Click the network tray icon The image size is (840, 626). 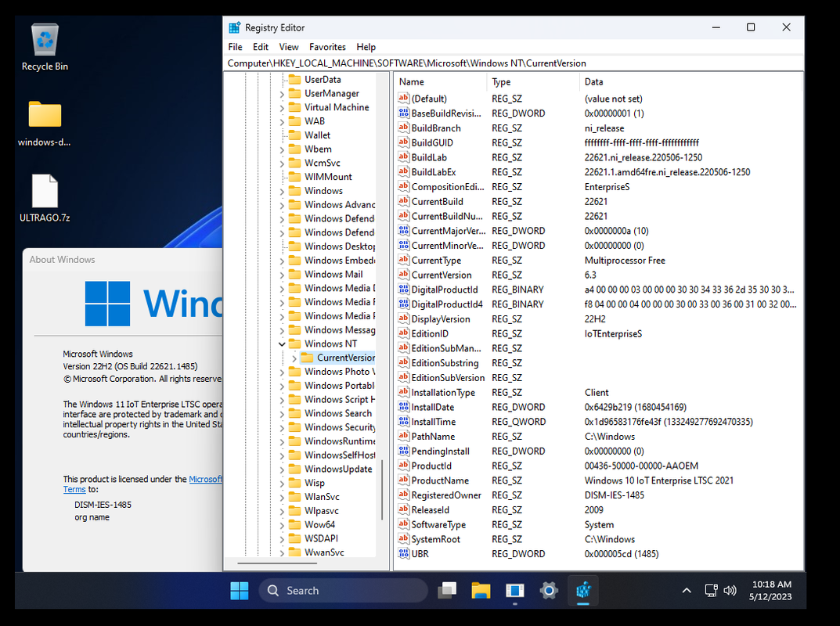tap(711, 590)
